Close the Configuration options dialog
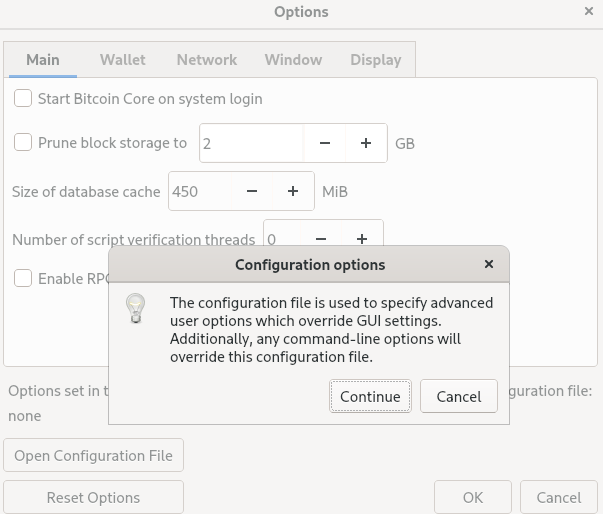The image size is (603, 514). (489, 264)
